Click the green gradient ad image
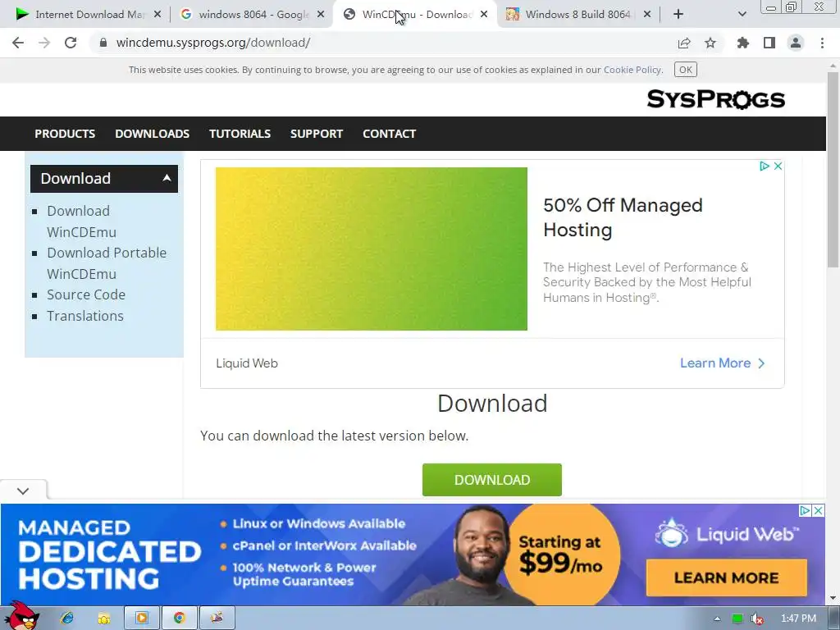Screen dimensions: 840x630 click(x=372, y=249)
